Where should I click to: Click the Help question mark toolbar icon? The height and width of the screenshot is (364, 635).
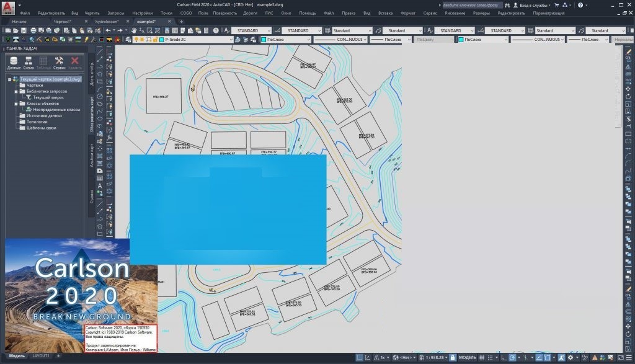click(x=216, y=30)
